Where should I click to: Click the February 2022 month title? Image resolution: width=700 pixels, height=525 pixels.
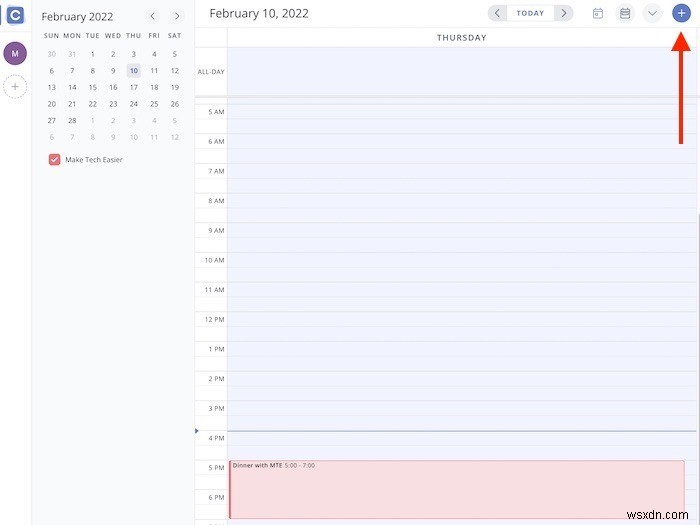tap(77, 17)
